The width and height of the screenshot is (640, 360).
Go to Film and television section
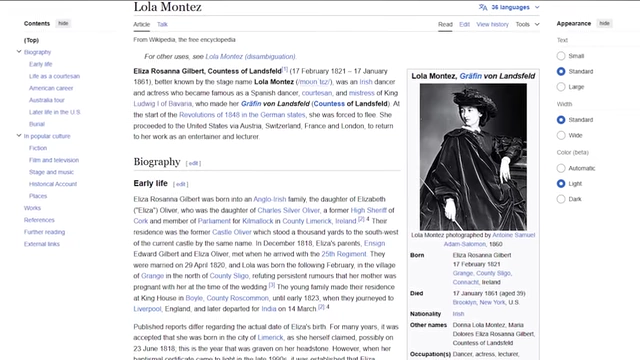54,160
